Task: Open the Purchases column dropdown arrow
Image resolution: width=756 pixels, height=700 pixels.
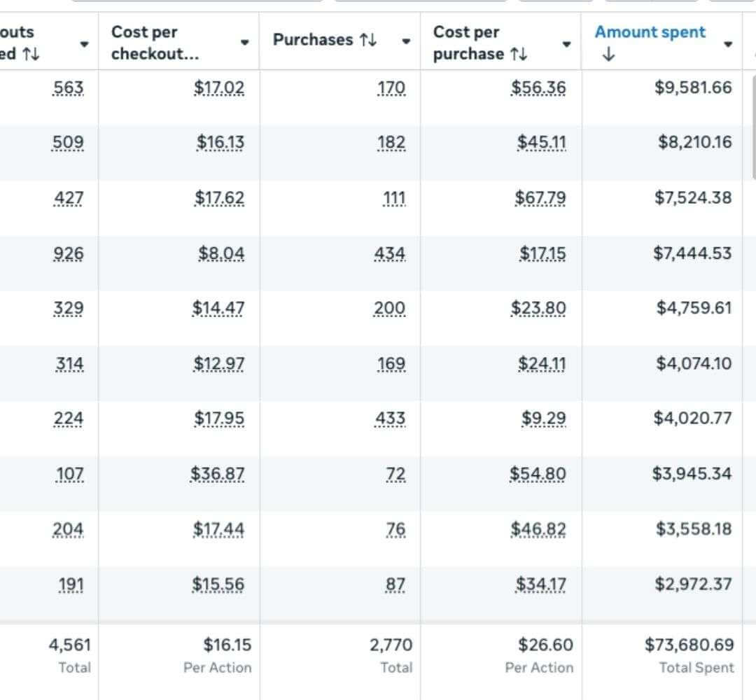Action: coord(406,41)
